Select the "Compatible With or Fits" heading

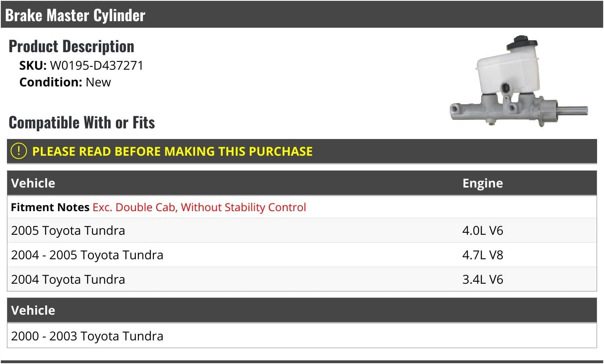click(x=82, y=123)
